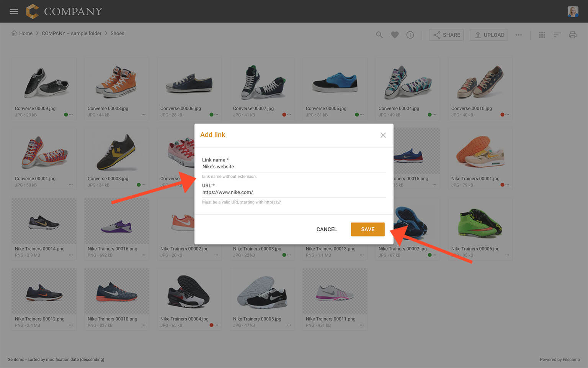Open options menu for Nike Trainers 00004.jpg

[x=216, y=325]
